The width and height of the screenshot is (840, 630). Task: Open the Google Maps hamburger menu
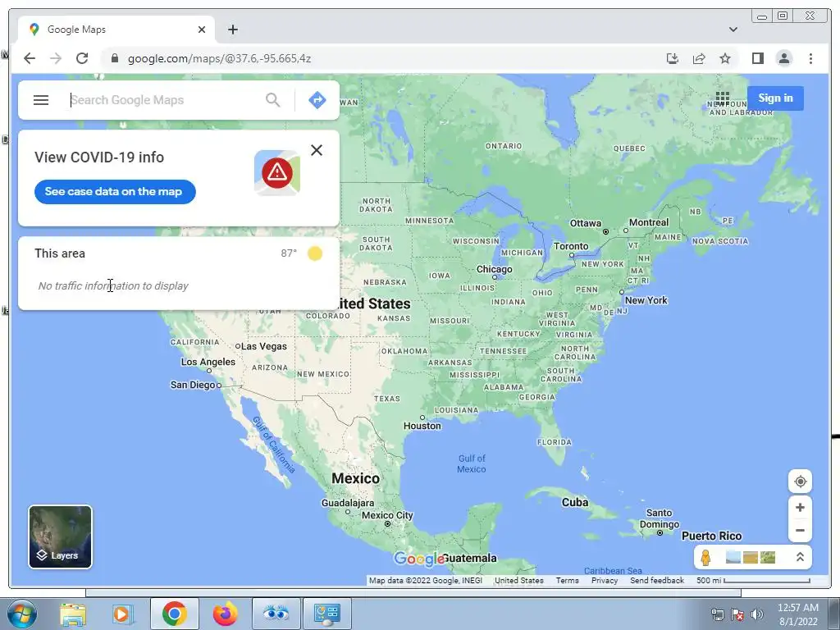pos(41,100)
